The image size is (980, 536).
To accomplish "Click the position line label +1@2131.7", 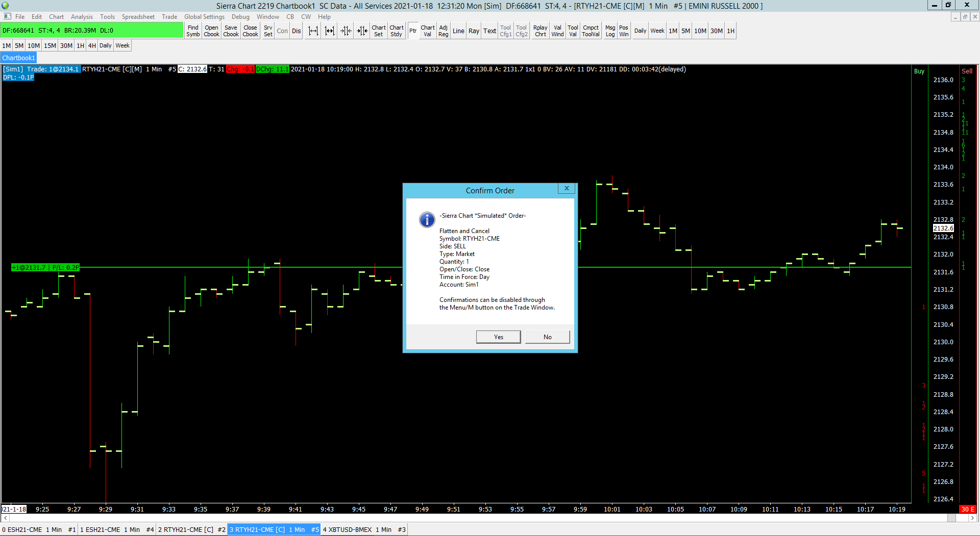I will (45, 267).
